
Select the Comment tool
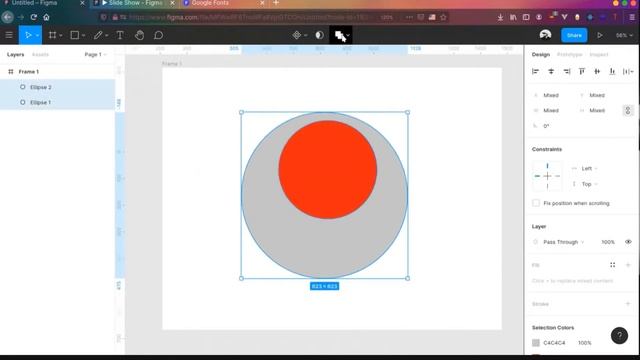(158, 35)
